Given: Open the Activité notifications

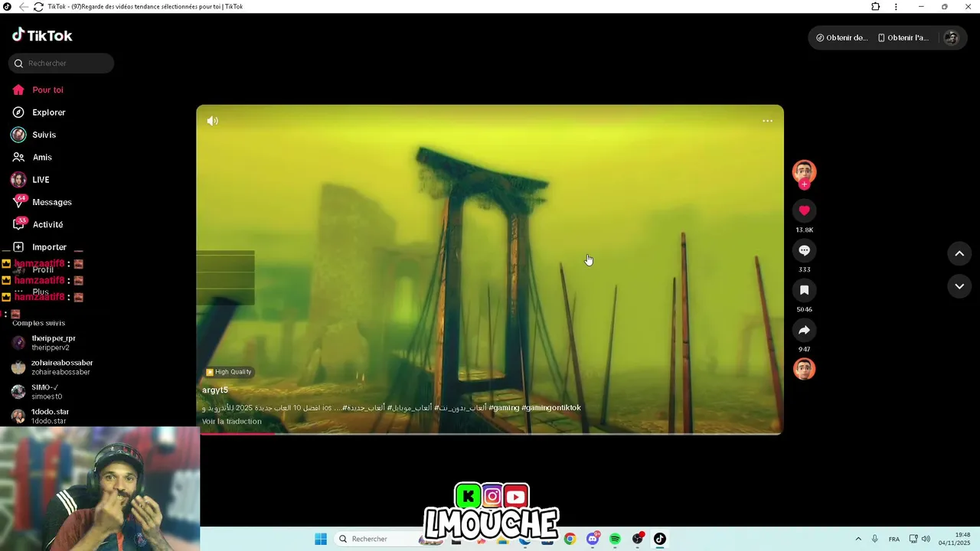Looking at the screenshot, I should coord(38,224).
